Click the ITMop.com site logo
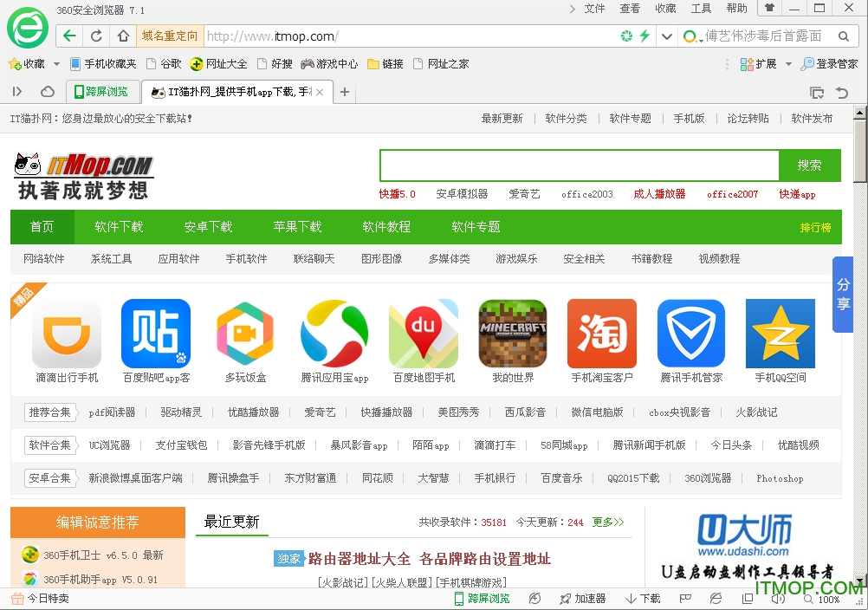This screenshot has width=868, height=610. (83, 176)
